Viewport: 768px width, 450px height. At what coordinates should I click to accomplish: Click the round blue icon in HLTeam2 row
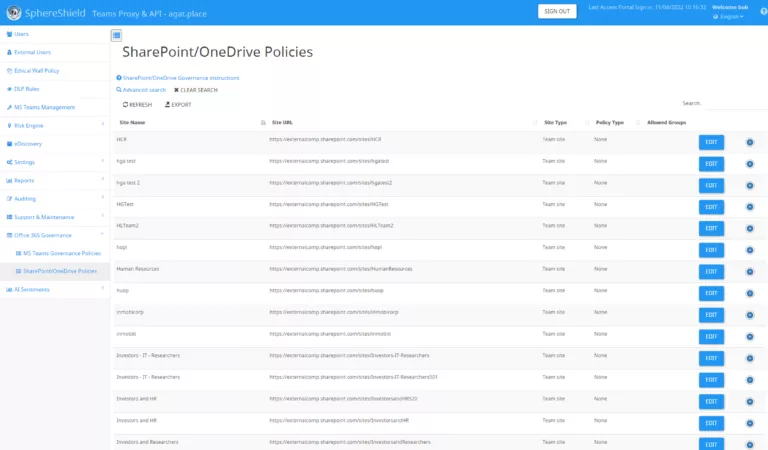[x=750, y=229]
